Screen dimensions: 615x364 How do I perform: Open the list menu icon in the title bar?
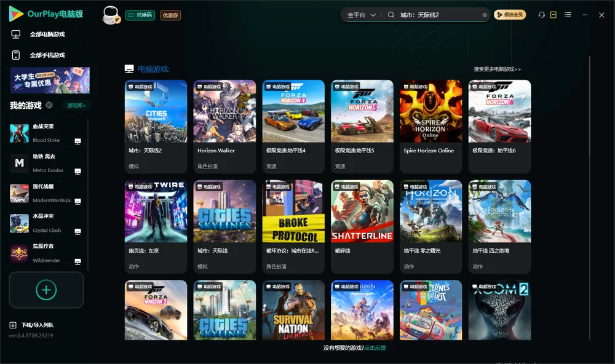coord(568,15)
